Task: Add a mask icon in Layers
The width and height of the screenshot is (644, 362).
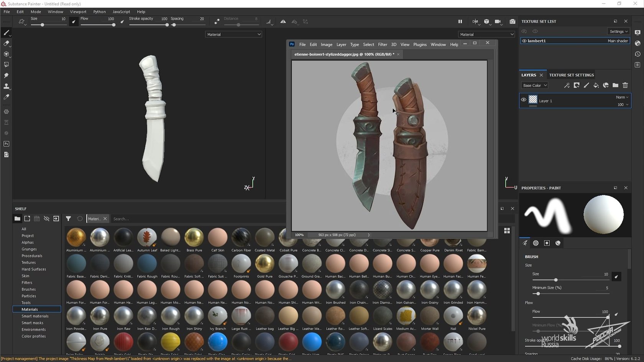Action: (x=577, y=85)
